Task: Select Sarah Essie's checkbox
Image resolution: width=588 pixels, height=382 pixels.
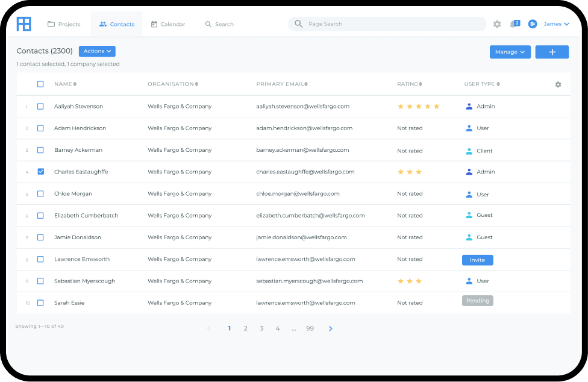Action: tap(40, 303)
